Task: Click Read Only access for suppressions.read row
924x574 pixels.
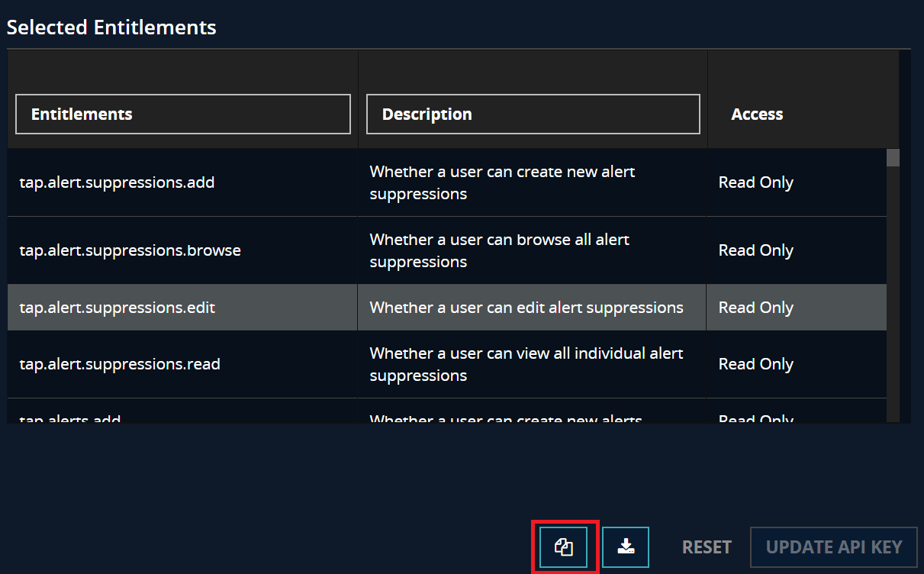Action: click(755, 364)
